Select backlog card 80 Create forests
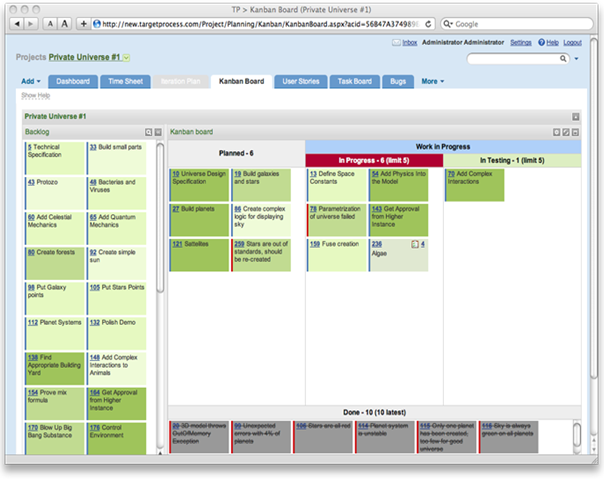The width and height of the screenshot is (604, 479). tap(55, 263)
